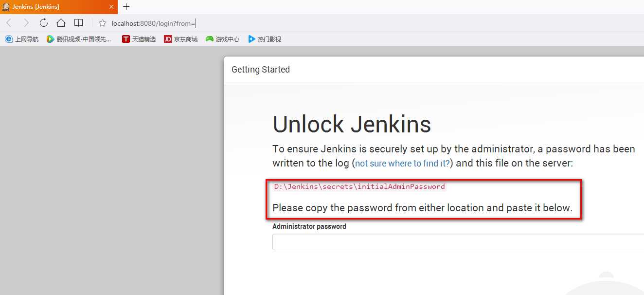Viewport: 644px width, 295px height.
Task: Bookmark page with star icon
Action: [102, 23]
